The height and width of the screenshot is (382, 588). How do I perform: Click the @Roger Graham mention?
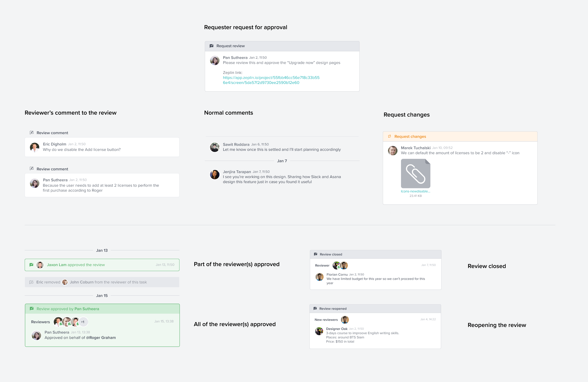(101, 338)
